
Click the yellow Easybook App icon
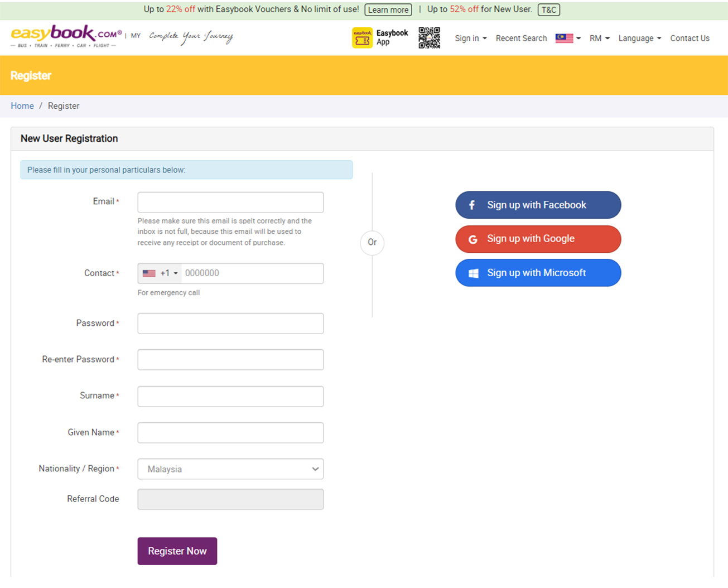click(x=362, y=38)
